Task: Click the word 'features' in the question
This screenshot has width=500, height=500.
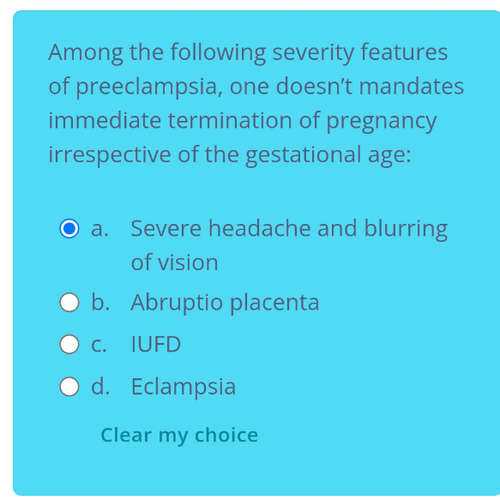Action: [404, 52]
